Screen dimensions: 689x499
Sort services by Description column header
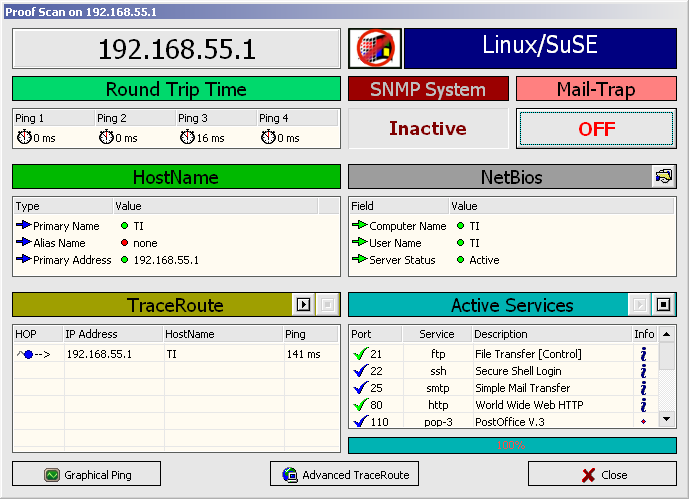(552, 334)
